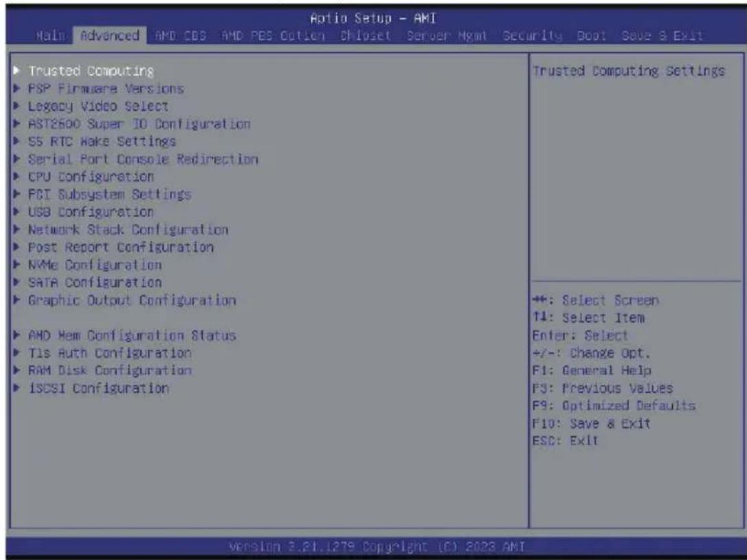Image resolution: width=747 pixels, height=560 pixels.
Task: Open AMD Mem Configuration Status
Action: click(132, 336)
